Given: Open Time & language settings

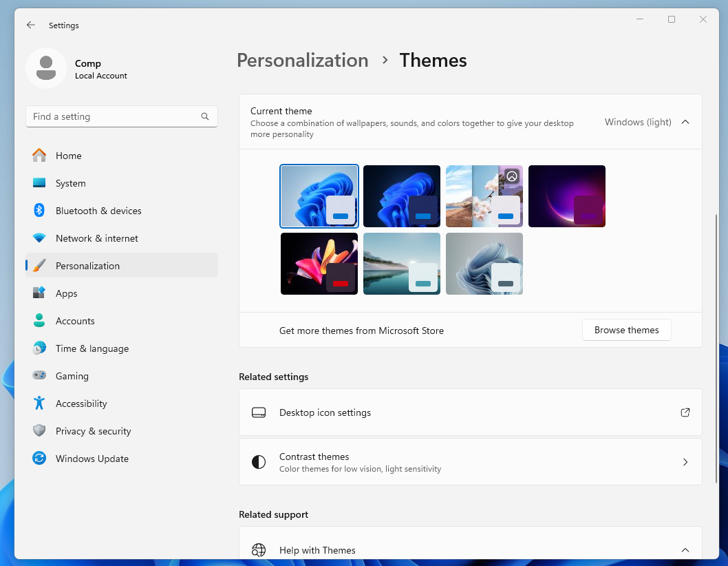Looking at the screenshot, I should pyautogui.click(x=122, y=348).
